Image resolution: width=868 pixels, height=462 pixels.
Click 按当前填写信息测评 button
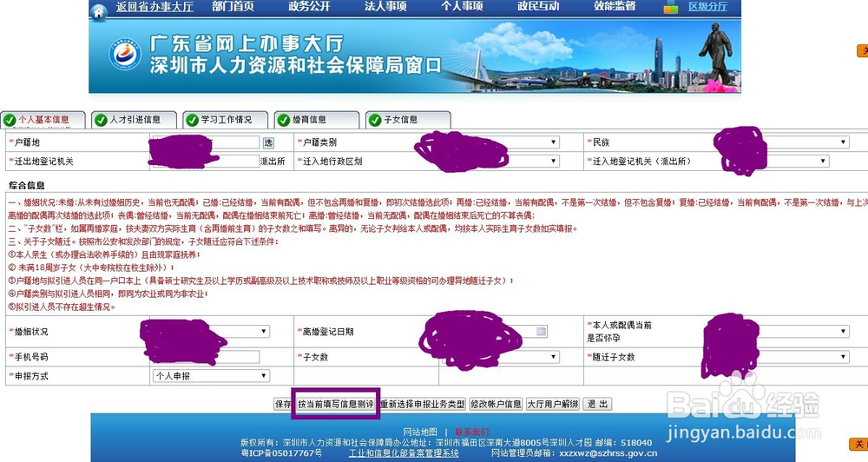point(336,405)
